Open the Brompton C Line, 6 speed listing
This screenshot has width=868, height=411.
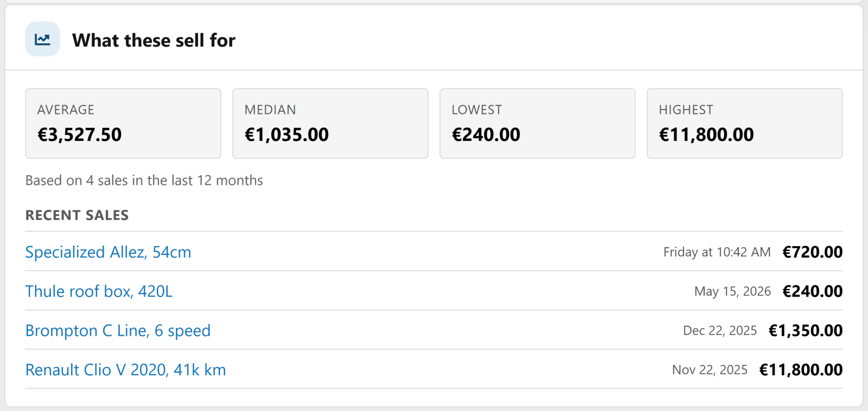(x=118, y=331)
